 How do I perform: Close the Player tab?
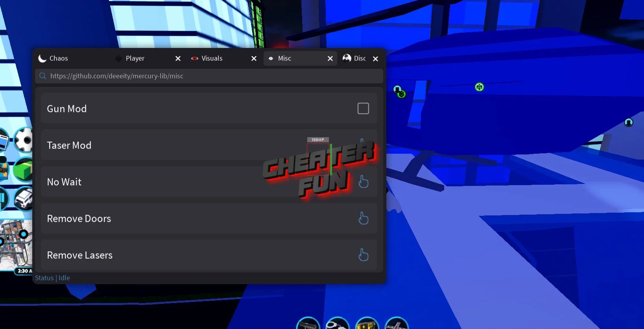[178, 59]
